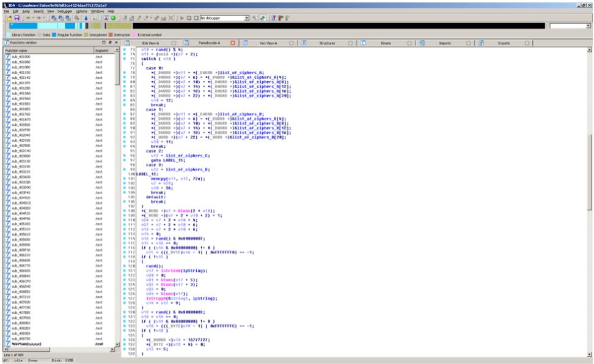The width and height of the screenshot is (594, 364).
Task: Switch to the Pseudocode-A tab
Action: (209, 43)
